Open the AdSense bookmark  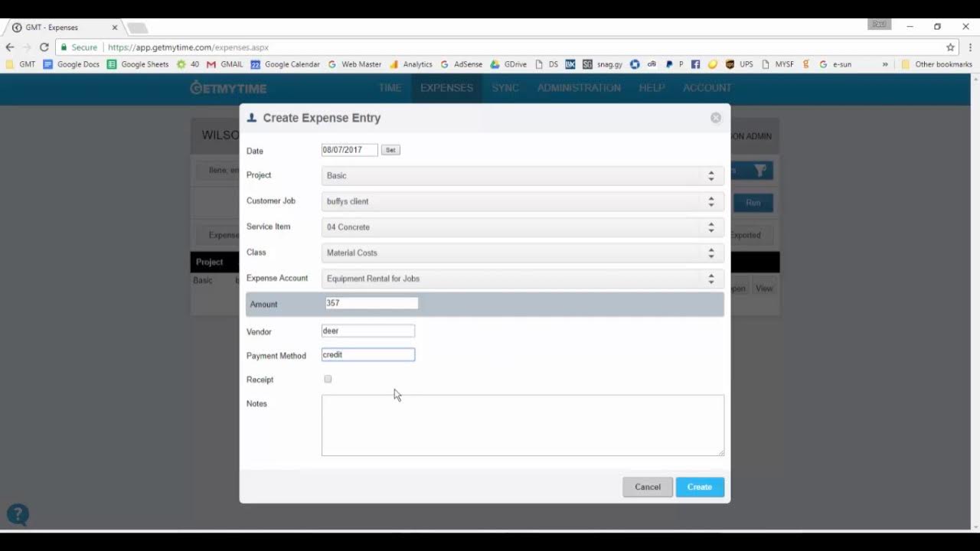point(461,64)
